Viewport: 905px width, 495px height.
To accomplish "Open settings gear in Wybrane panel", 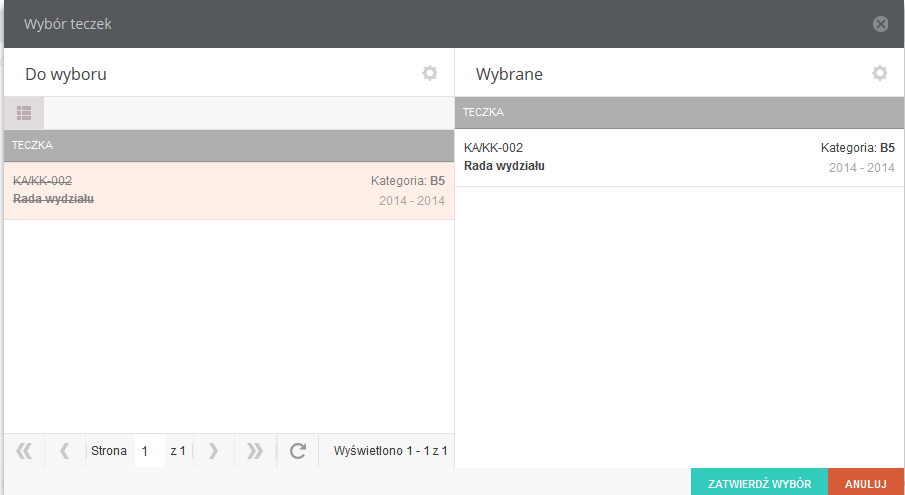I will point(880,73).
